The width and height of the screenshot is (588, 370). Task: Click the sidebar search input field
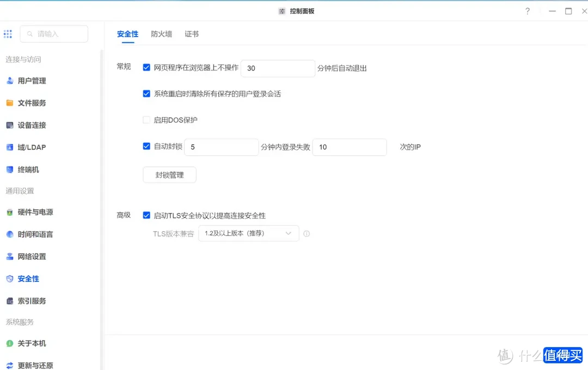pyautogui.click(x=53, y=33)
